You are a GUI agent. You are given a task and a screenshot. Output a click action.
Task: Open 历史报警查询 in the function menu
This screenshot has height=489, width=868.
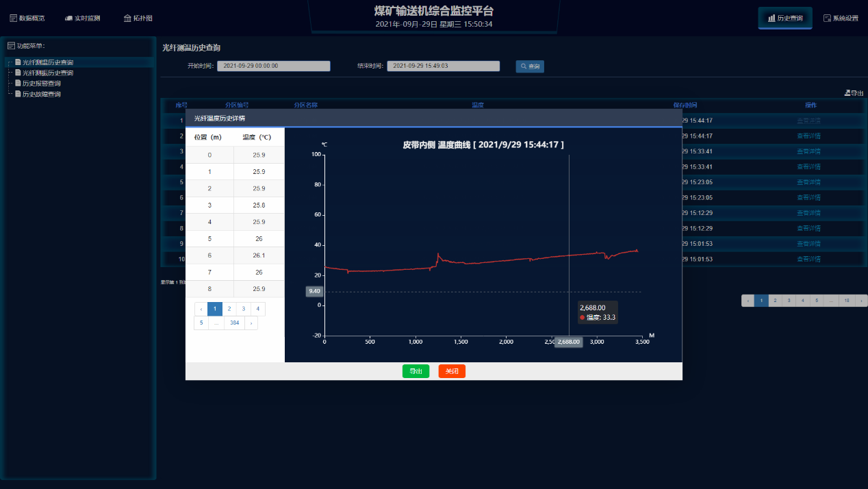tap(41, 84)
